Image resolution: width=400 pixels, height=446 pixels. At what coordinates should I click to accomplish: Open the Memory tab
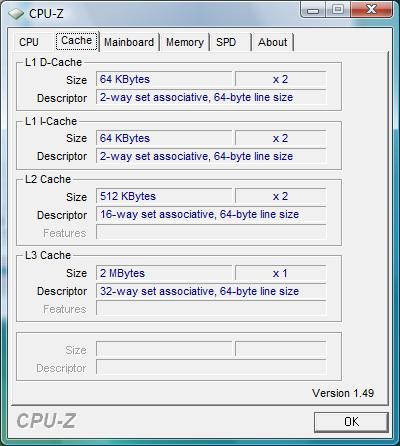tap(185, 42)
